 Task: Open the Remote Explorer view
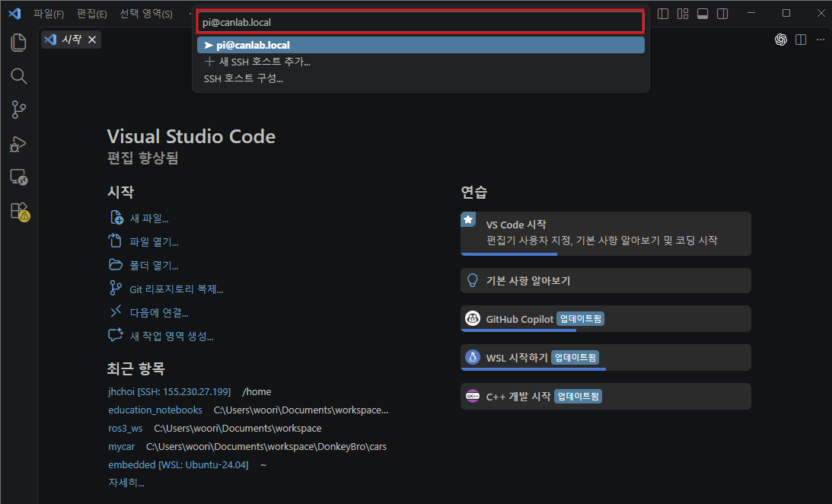click(x=18, y=177)
